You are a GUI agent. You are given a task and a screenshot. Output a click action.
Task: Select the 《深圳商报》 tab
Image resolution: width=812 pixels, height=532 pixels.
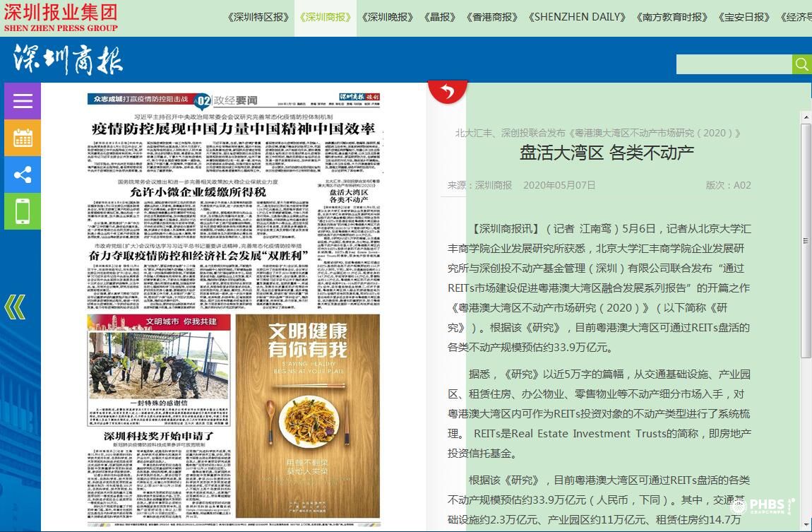coord(326,17)
